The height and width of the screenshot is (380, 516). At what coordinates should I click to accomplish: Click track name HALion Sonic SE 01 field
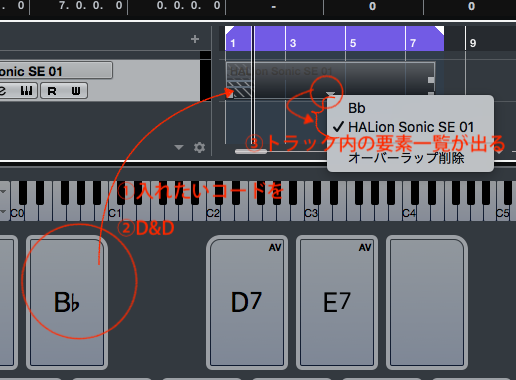click(55, 71)
